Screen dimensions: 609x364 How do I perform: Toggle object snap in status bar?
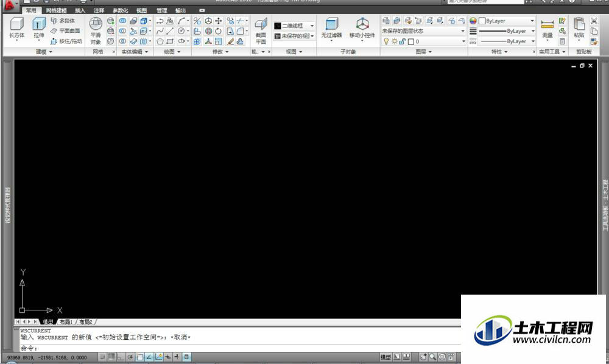(x=140, y=357)
